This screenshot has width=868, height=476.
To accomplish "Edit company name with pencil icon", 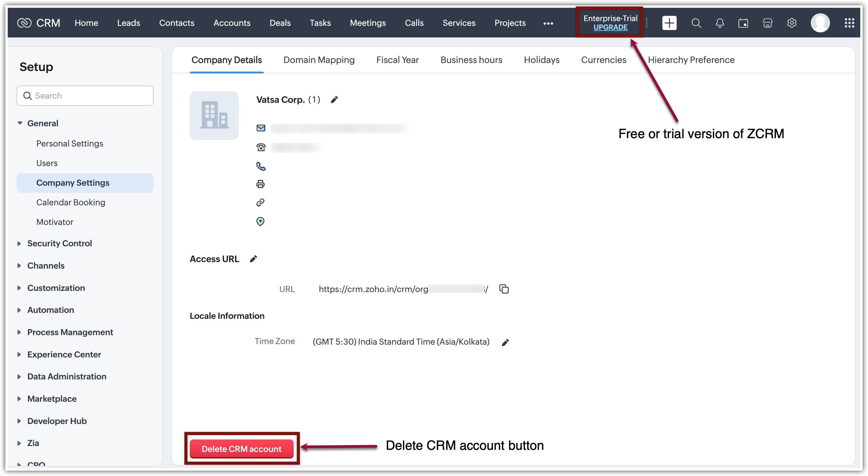I will pyautogui.click(x=334, y=100).
